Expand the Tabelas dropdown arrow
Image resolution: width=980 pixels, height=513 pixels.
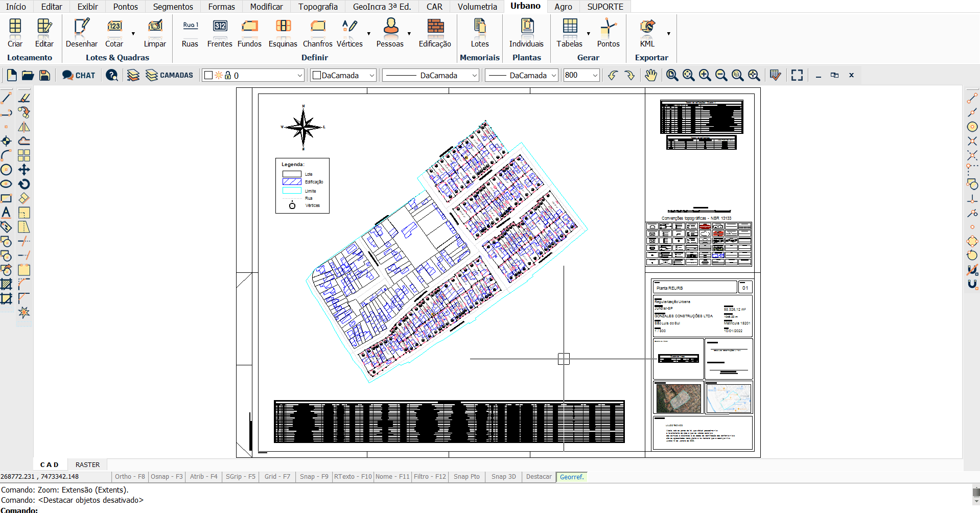[x=589, y=34]
